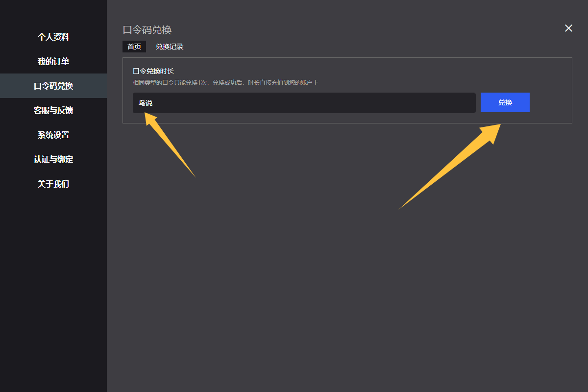Click the entered text 鸟说
This screenshot has height=392, width=588.
146,103
